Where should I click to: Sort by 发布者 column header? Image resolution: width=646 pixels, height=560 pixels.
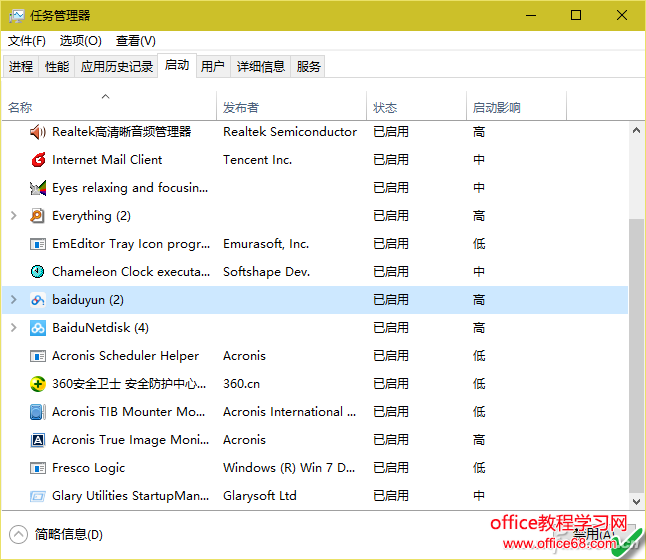point(241,108)
